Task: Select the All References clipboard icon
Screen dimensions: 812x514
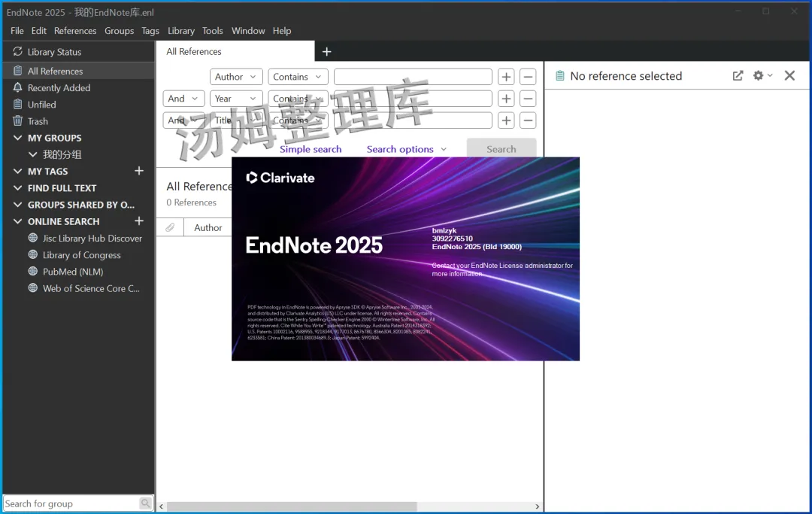Action: coord(17,71)
